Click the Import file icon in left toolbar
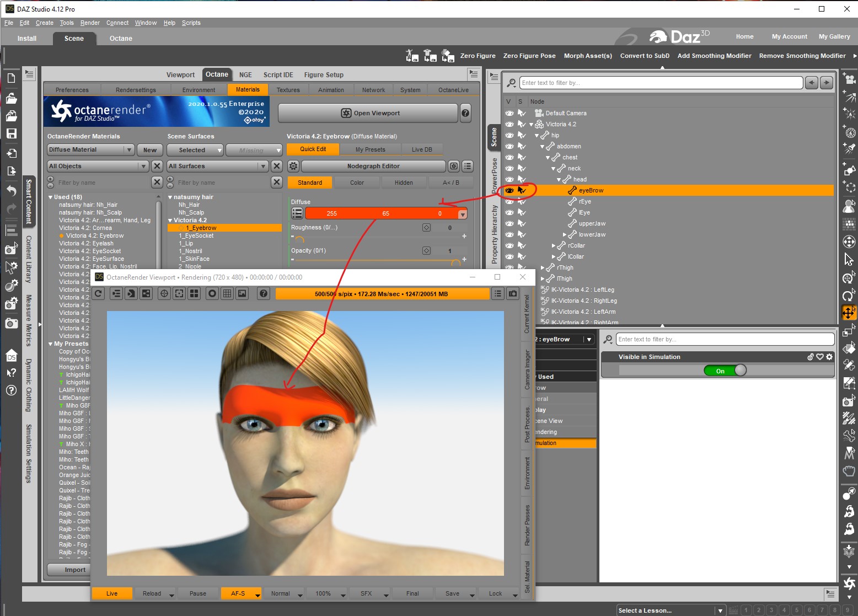Image resolution: width=858 pixels, height=616 pixels. (x=11, y=153)
